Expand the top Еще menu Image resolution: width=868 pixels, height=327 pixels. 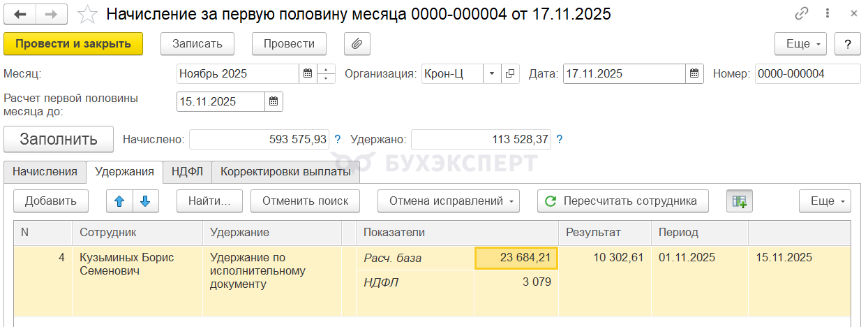[x=801, y=43]
